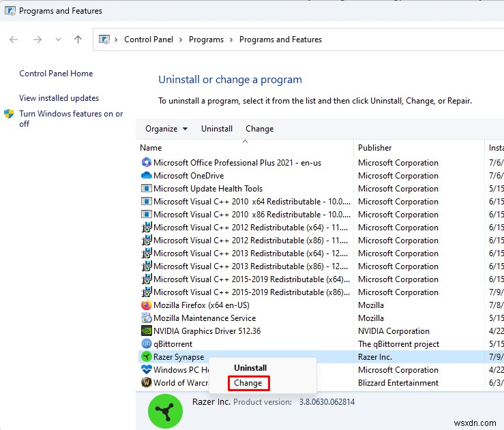Image resolution: width=504 pixels, height=430 pixels.
Task: Click the Mozilla Maintenance Service icon
Action: 146,318
